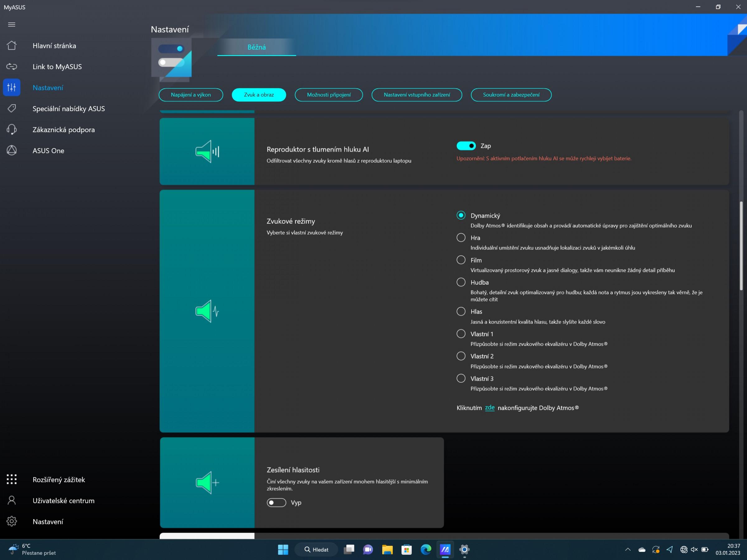The image size is (747, 560).
Task: Click the zde Dolby Atmos link
Action: (489, 408)
